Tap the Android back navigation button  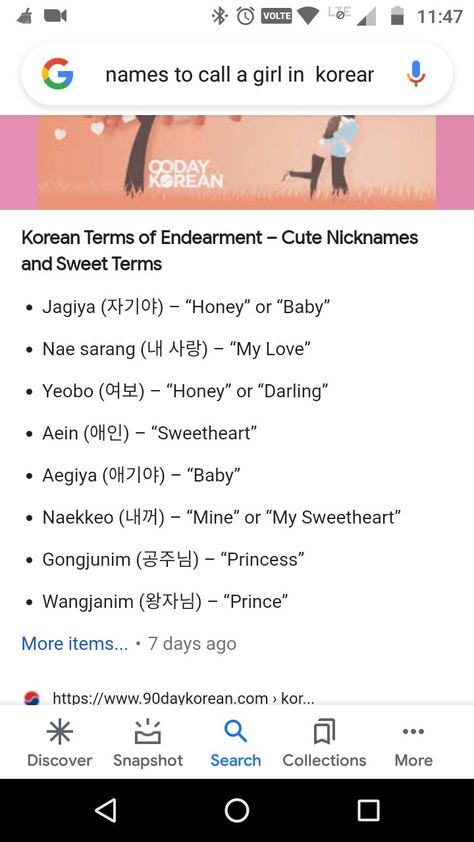coord(106,810)
